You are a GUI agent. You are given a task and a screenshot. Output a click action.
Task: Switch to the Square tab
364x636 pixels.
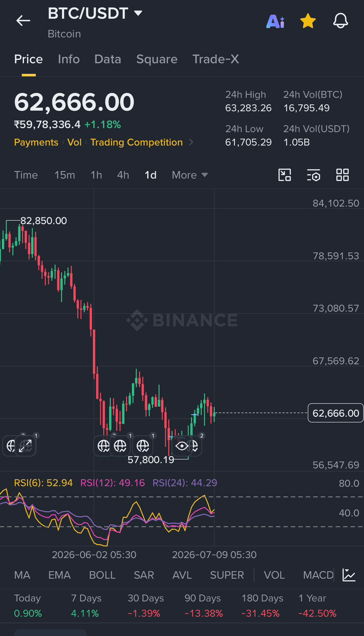tap(157, 59)
